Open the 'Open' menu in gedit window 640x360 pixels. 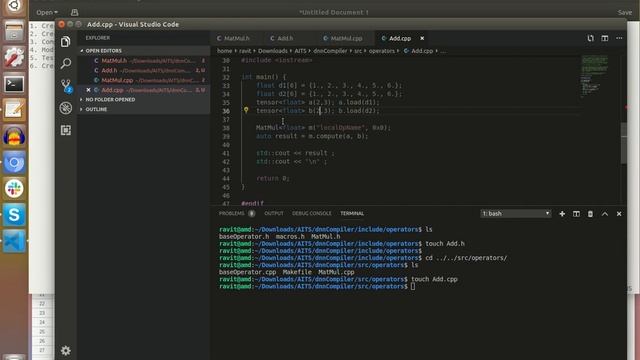47,12
